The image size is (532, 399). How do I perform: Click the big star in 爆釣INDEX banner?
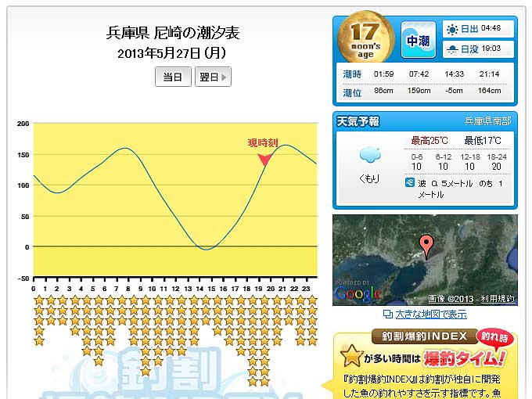pos(351,355)
